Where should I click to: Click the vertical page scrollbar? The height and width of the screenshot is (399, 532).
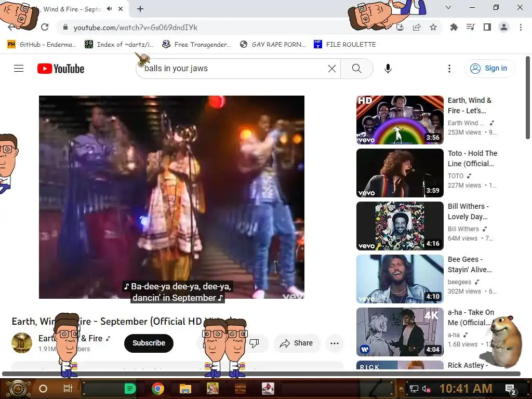coord(528,98)
